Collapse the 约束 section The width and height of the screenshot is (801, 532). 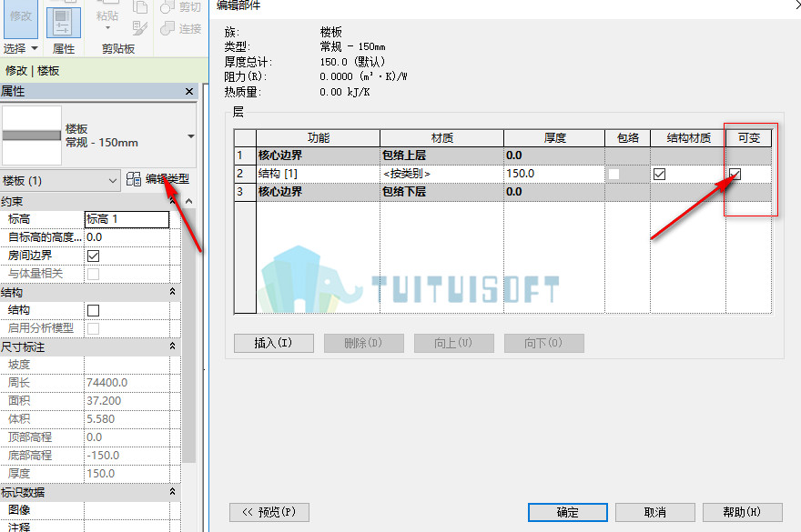pos(173,201)
